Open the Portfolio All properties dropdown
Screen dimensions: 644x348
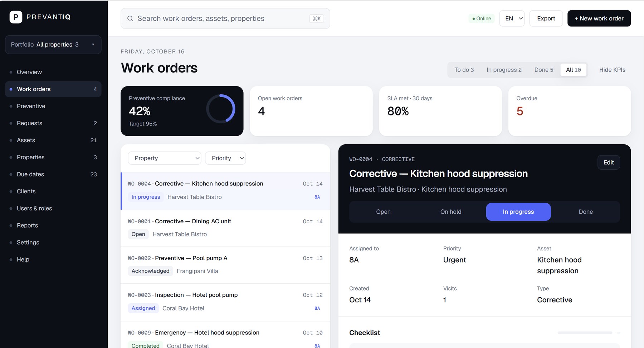[x=53, y=45]
